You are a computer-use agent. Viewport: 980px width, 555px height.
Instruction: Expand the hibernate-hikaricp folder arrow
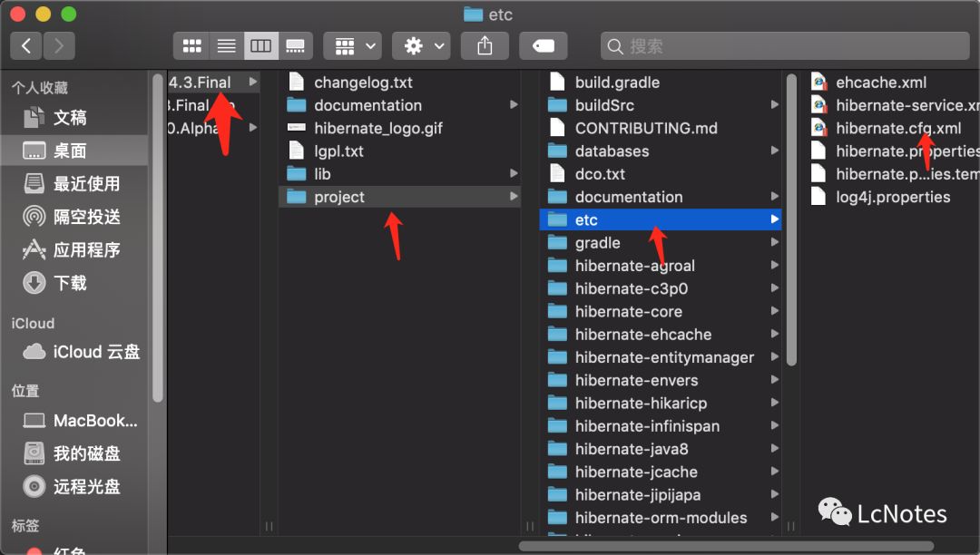pyautogui.click(x=774, y=403)
